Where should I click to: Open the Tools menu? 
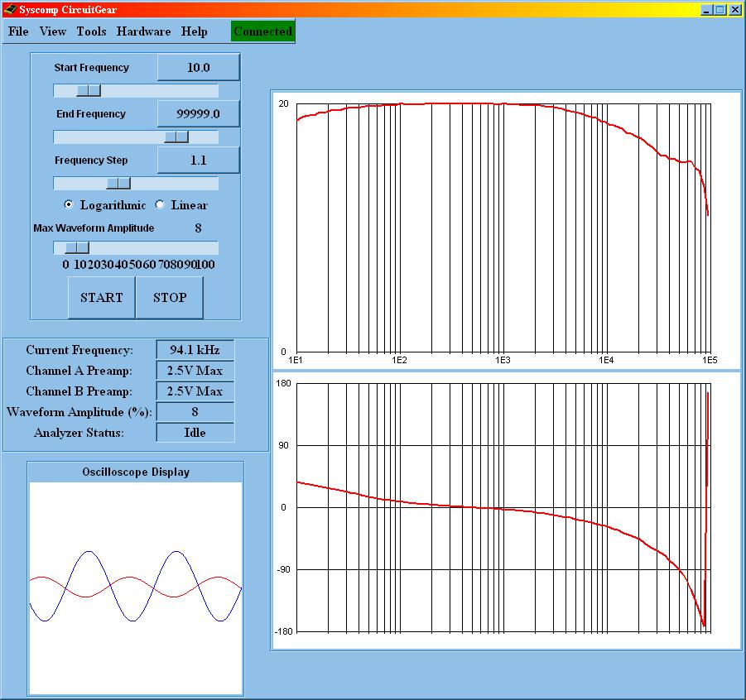coord(91,31)
